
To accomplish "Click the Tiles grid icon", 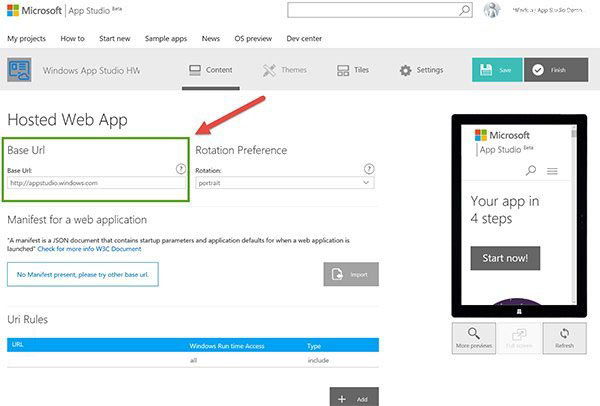I will pyautogui.click(x=343, y=70).
